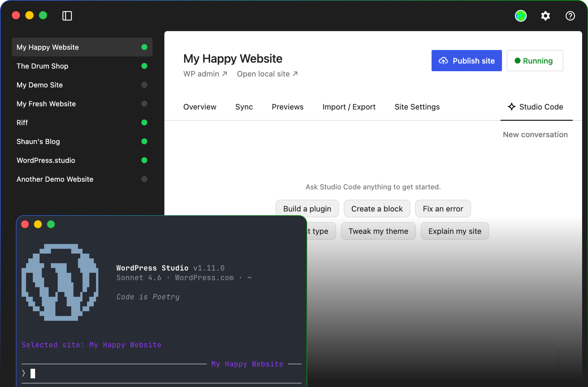Click the 'v1.11.0' version text
588x387 pixels.
coord(209,268)
